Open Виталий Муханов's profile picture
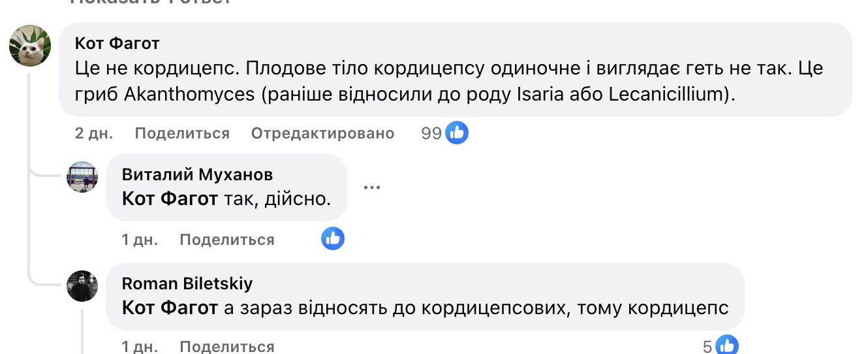This screenshot has height=354, width=868. (82, 176)
